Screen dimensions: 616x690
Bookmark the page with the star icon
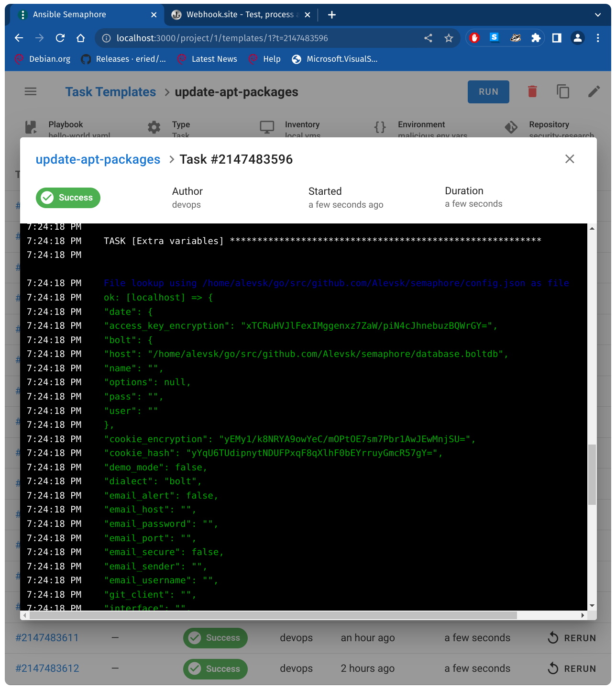(x=449, y=38)
